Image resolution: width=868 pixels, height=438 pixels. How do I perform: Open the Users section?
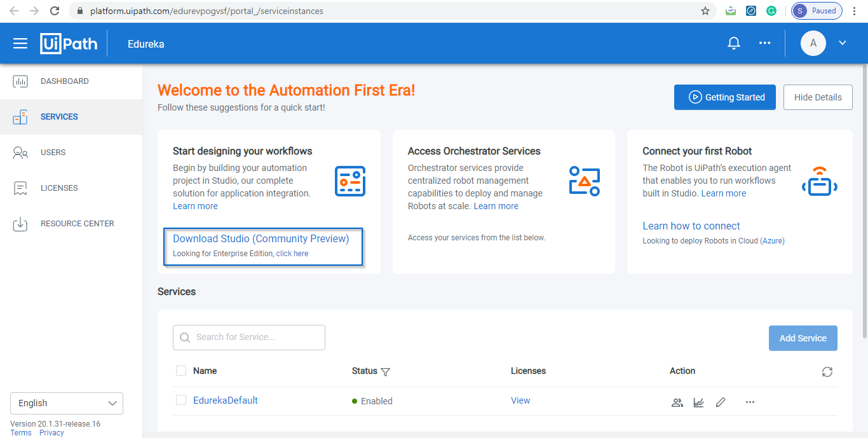(71, 153)
